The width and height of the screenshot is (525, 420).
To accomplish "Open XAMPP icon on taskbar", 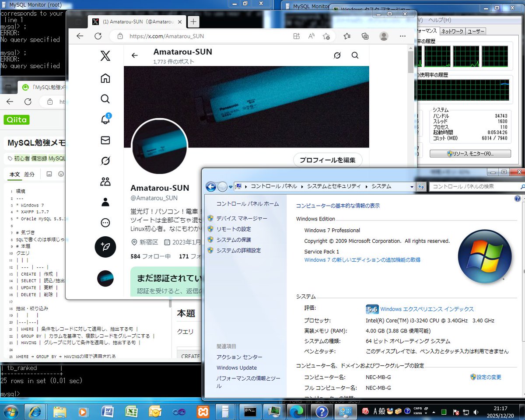I will pyautogui.click(x=203, y=411).
